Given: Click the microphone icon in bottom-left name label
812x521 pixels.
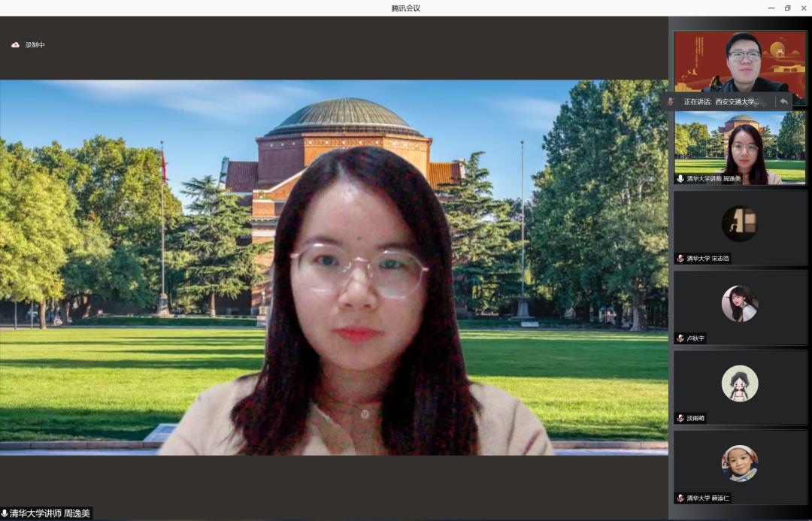Looking at the screenshot, I should coord(5,513).
